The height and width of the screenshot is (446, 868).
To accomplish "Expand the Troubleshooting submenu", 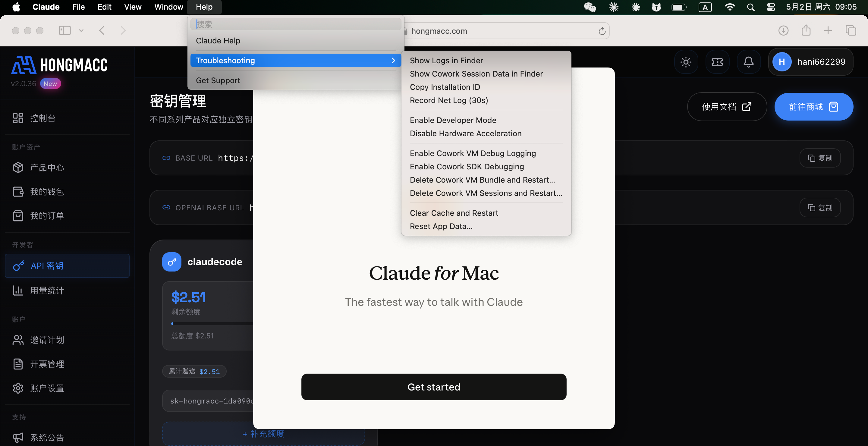I will click(x=295, y=60).
